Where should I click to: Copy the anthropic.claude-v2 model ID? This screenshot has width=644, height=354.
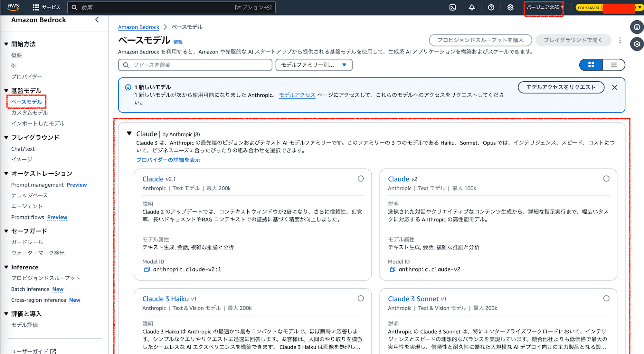[x=392, y=269]
